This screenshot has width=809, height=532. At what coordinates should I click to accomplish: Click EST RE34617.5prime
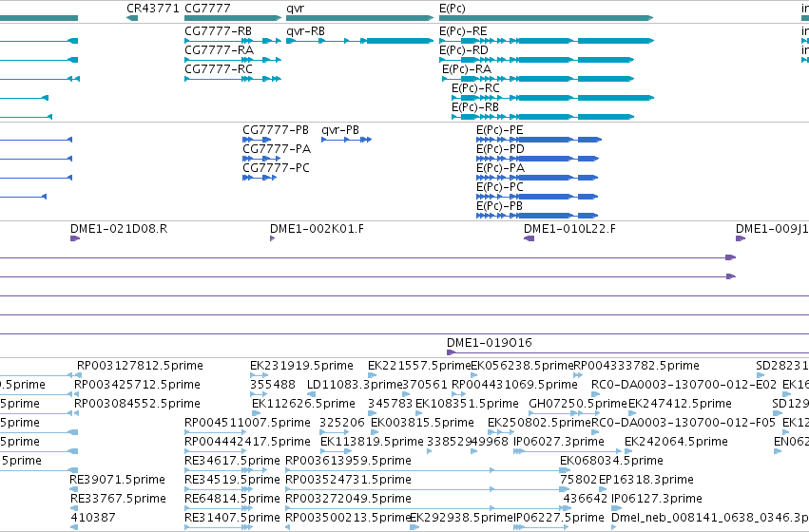[x=232, y=461]
